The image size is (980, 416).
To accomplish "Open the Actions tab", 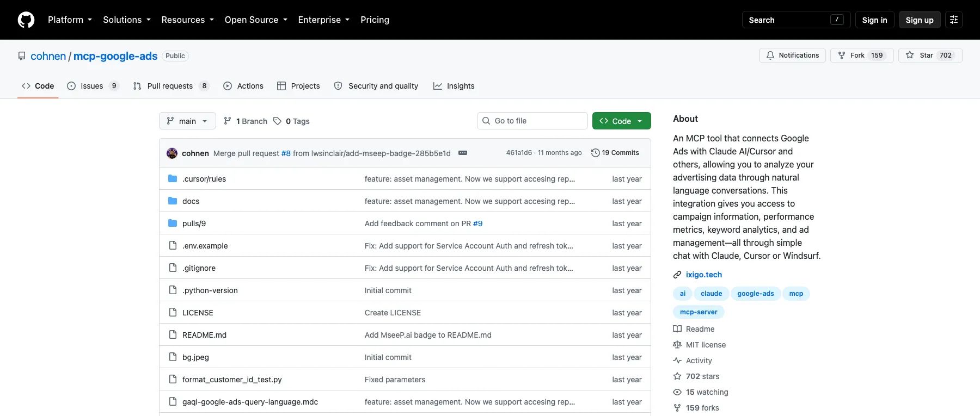I will pyautogui.click(x=243, y=86).
